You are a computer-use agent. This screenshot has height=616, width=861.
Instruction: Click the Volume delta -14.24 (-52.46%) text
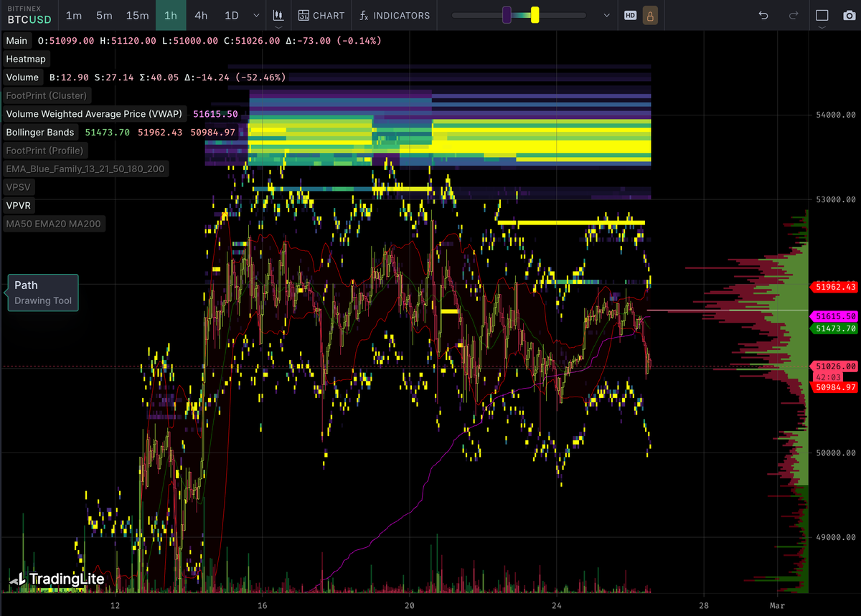tap(235, 77)
